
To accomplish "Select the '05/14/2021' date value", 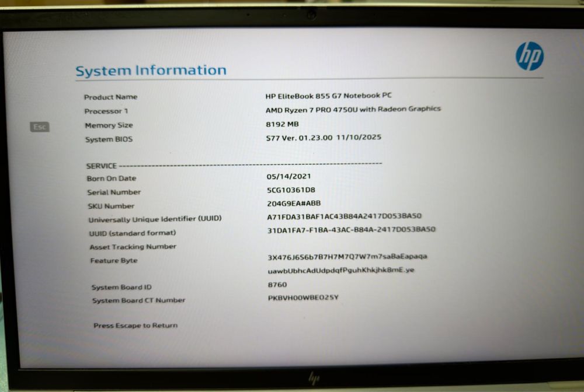I will [x=288, y=176].
